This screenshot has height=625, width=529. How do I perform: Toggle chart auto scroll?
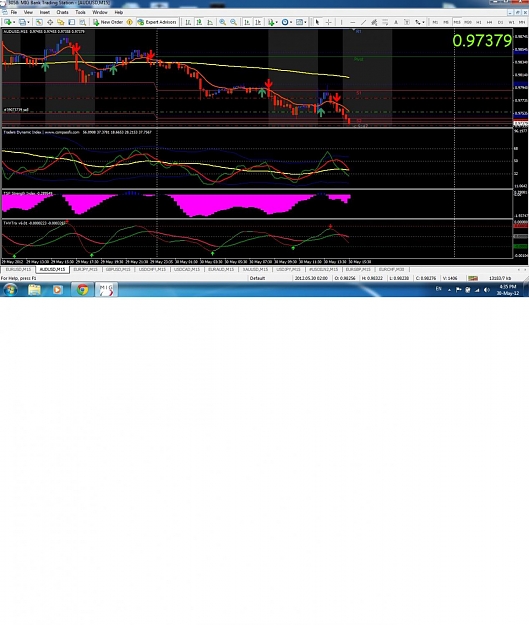(247, 22)
